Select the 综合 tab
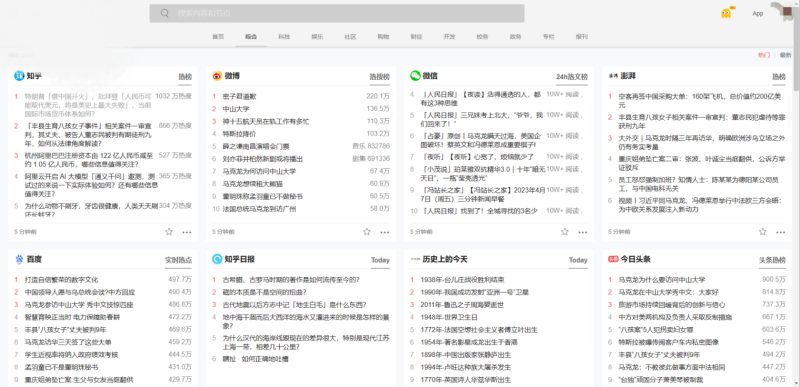Image resolution: width=800 pixels, height=387 pixels. point(251,37)
